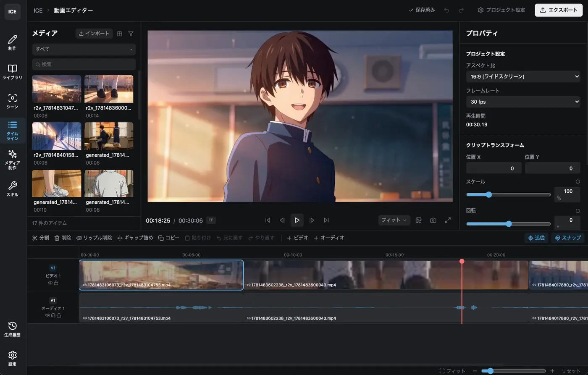
Task: Click the 位置 X input field
Action: click(x=493, y=168)
